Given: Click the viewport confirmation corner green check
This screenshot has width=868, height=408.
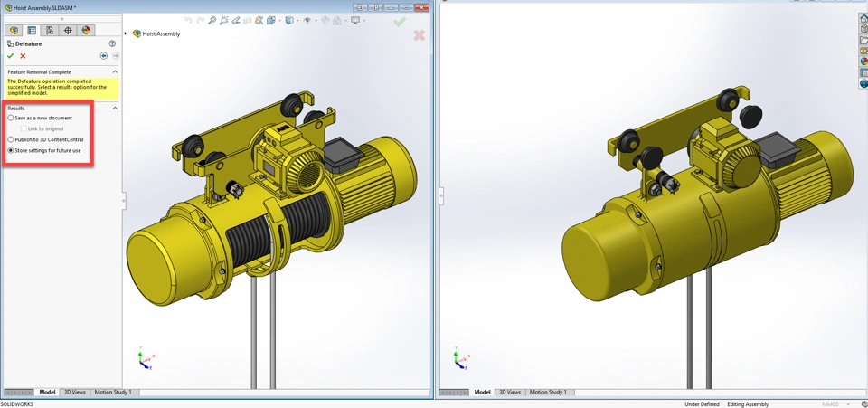Looking at the screenshot, I should 400,22.
